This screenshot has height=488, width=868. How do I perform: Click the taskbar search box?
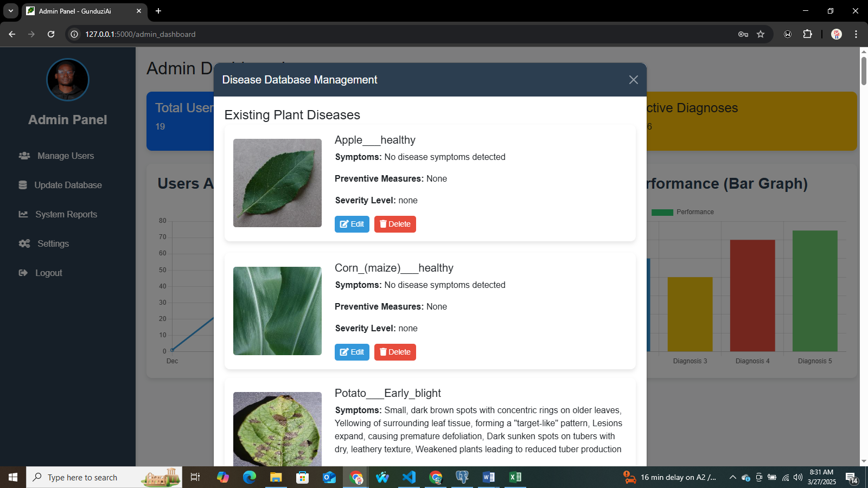(x=104, y=477)
